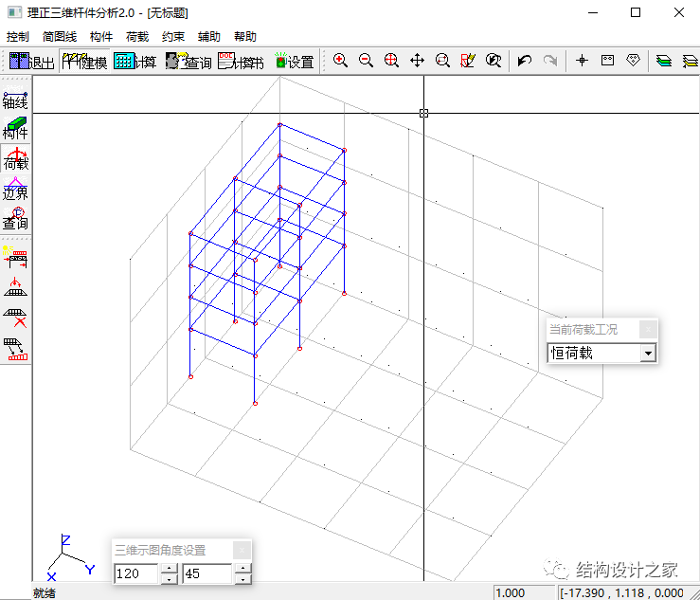700x600 pixels.
Task: Click the yellow stacked layers icon
Action: (691, 61)
